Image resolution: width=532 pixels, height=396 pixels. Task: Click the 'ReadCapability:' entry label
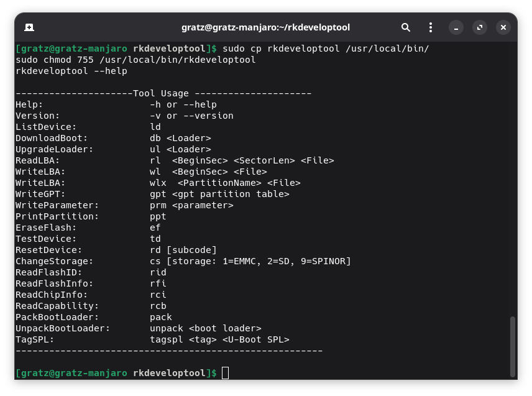click(x=57, y=306)
